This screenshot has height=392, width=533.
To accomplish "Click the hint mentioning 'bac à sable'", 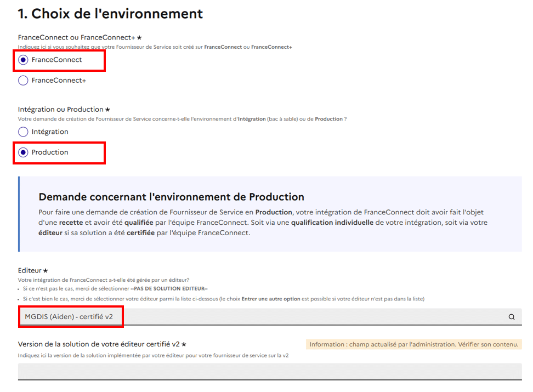I will [x=182, y=119].
